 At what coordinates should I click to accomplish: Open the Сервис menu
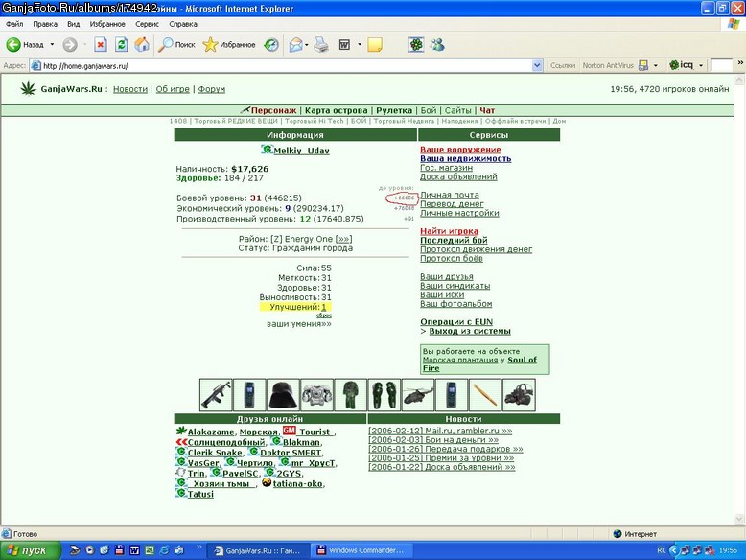click(147, 24)
